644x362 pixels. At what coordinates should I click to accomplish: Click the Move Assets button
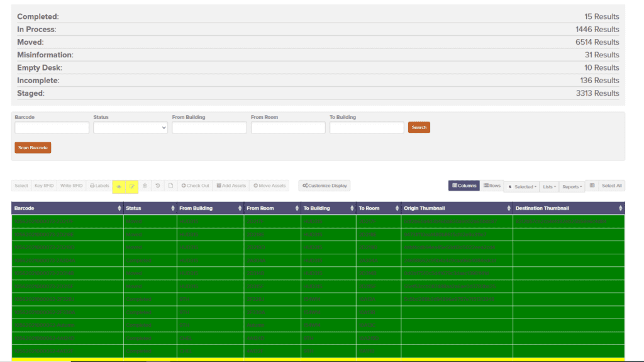point(269,186)
